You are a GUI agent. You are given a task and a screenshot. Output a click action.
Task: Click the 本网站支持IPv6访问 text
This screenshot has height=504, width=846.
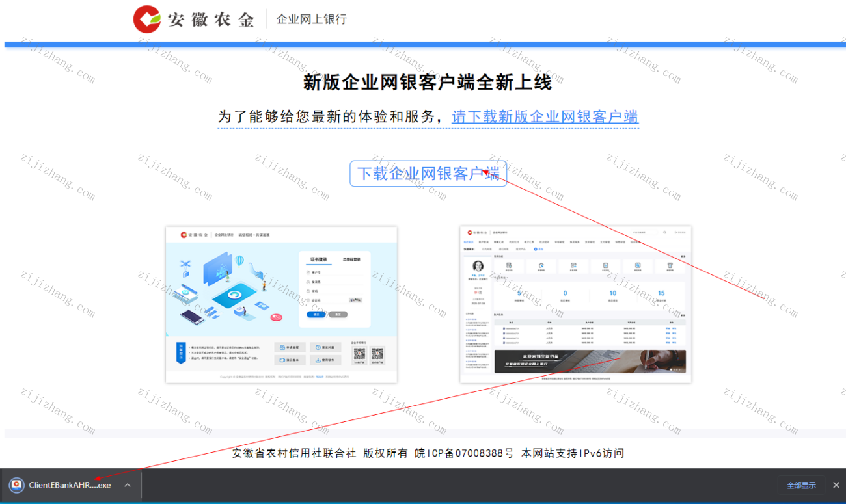[573, 453]
